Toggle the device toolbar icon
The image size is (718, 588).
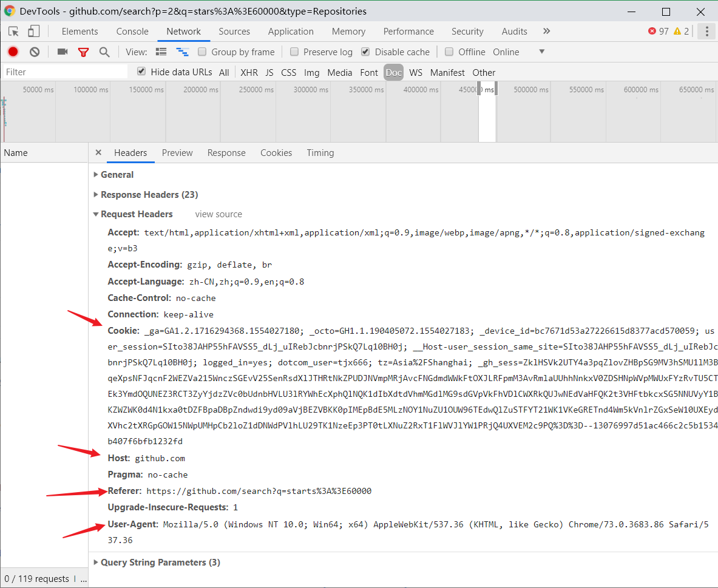click(x=33, y=31)
